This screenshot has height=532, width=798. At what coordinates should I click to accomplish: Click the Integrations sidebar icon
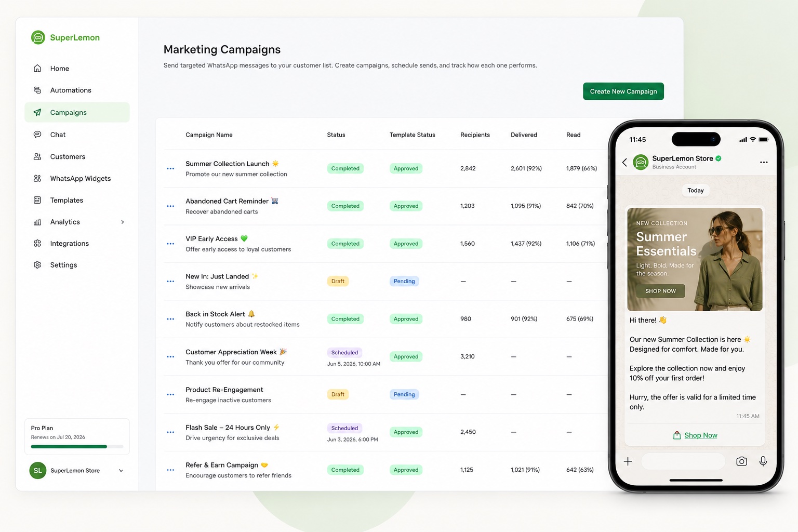[x=37, y=243]
